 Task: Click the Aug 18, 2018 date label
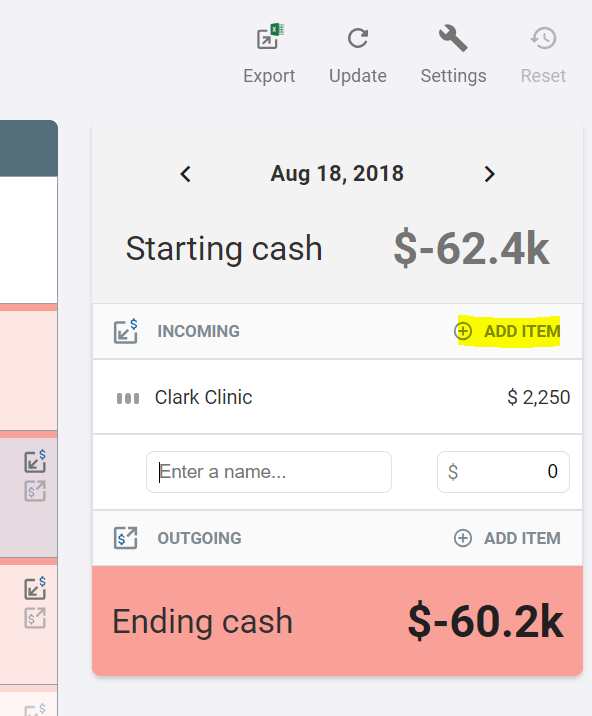[x=337, y=174]
